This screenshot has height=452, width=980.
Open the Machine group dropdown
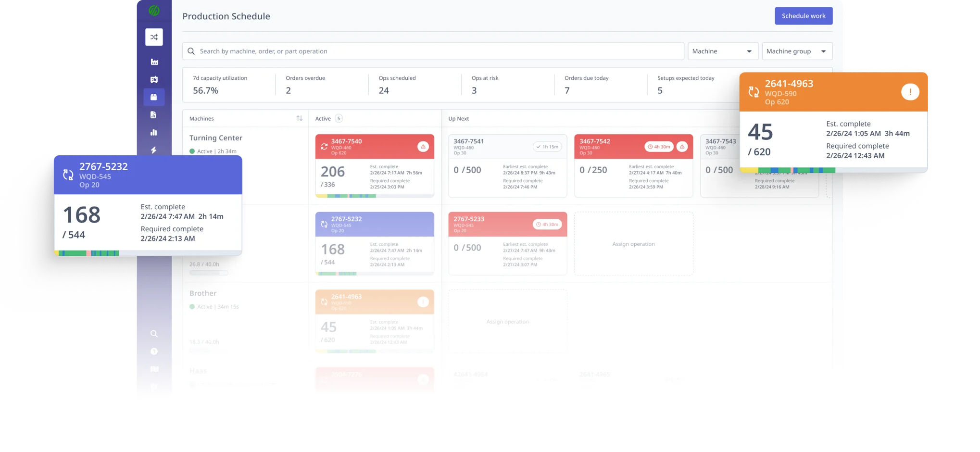tap(797, 51)
